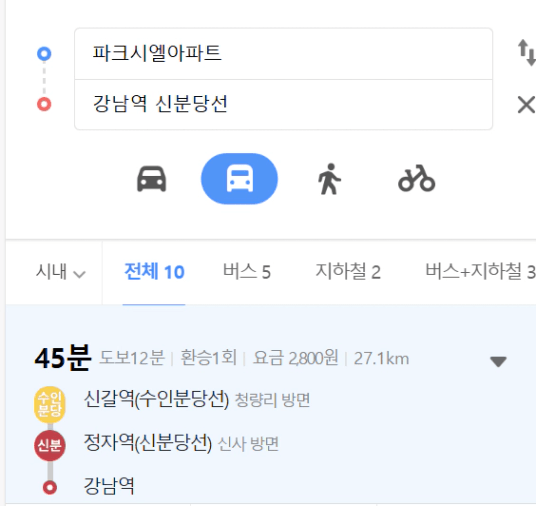Click the blue origin marker circle

(x=44, y=54)
